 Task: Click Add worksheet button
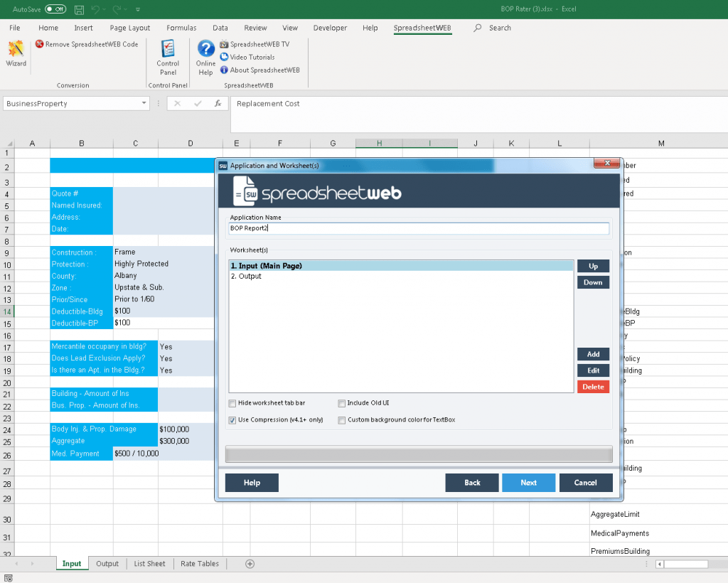coord(594,354)
